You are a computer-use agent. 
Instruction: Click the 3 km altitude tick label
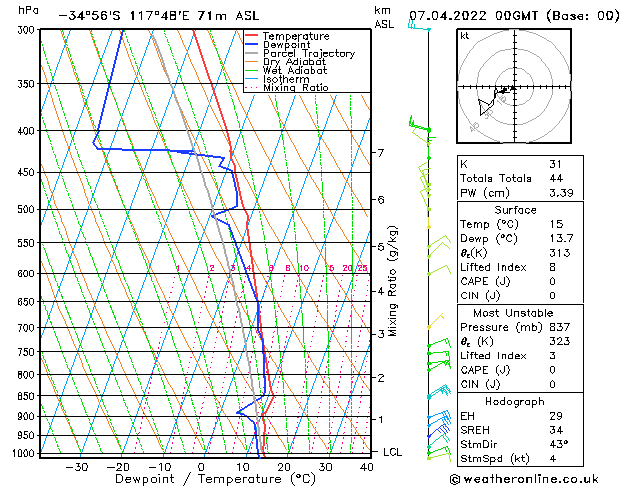coord(381,334)
